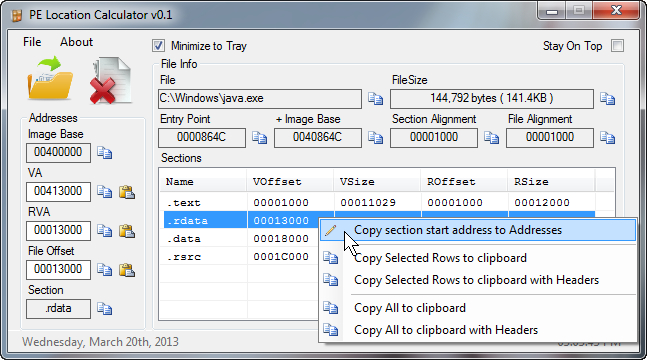Paste clipboard into the VA field
Viewport: 647px width, 360px height.
[x=127, y=192]
